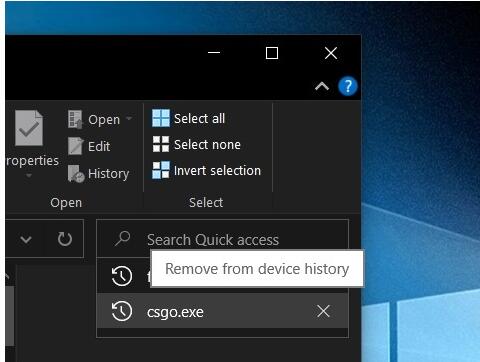Expand the Open button dropdown arrow
This screenshot has width=480, height=362.
(129, 118)
